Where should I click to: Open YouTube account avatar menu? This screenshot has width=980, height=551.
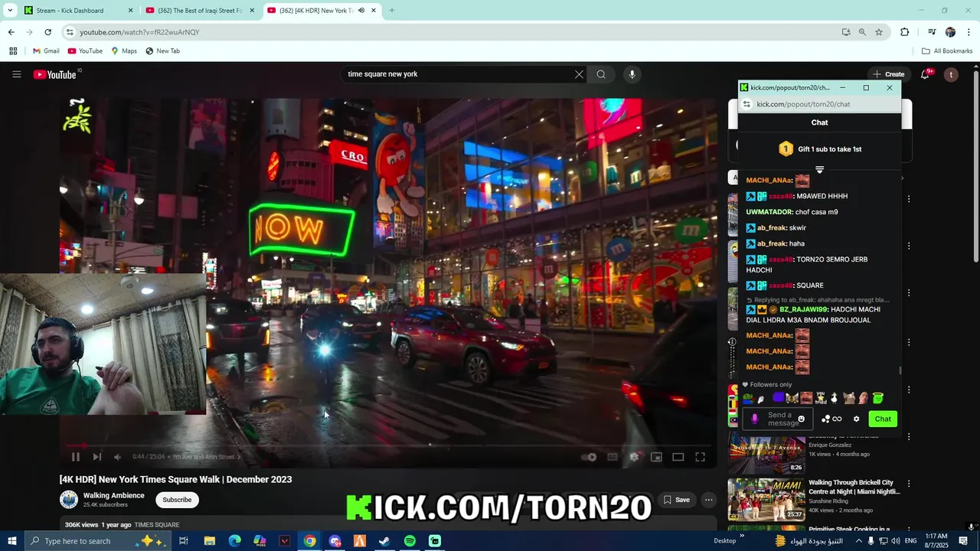tap(951, 74)
